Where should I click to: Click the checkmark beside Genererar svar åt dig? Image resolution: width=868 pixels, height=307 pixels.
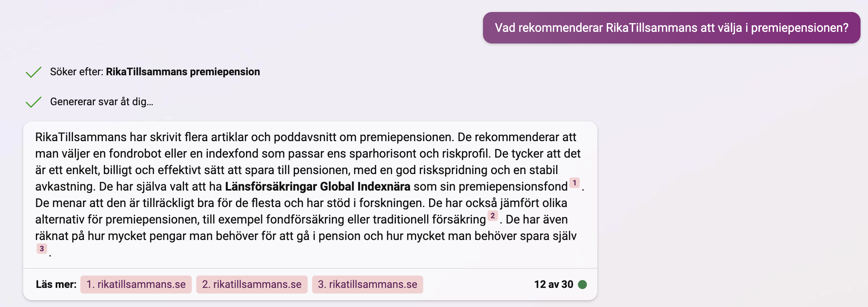pyautogui.click(x=34, y=102)
